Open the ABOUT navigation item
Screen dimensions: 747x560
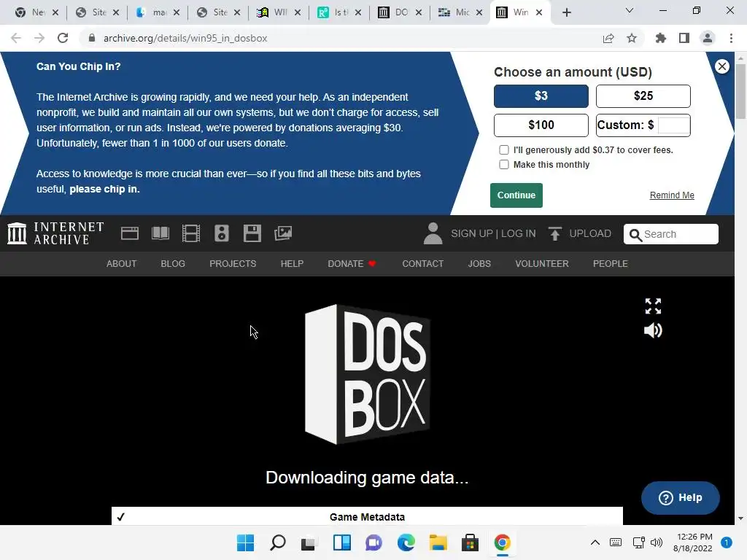pyautogui.click(x=122, y=264)
